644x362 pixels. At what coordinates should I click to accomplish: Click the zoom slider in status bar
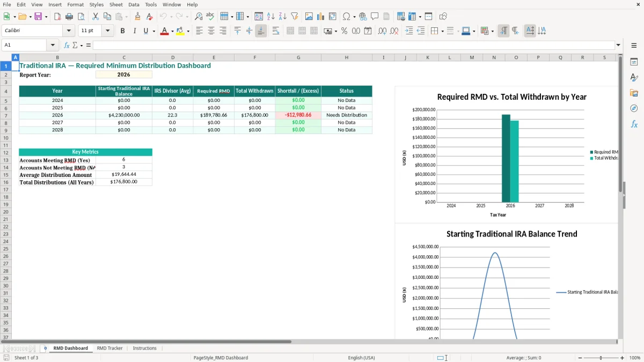pos(601,358)
